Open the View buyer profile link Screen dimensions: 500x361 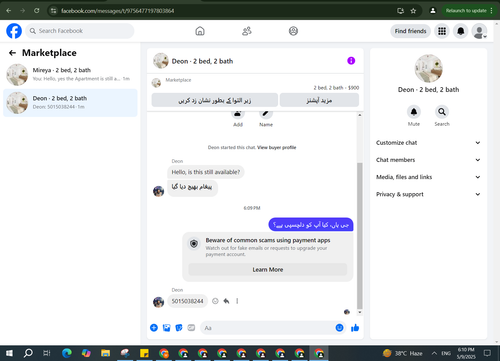pos(277,147)
